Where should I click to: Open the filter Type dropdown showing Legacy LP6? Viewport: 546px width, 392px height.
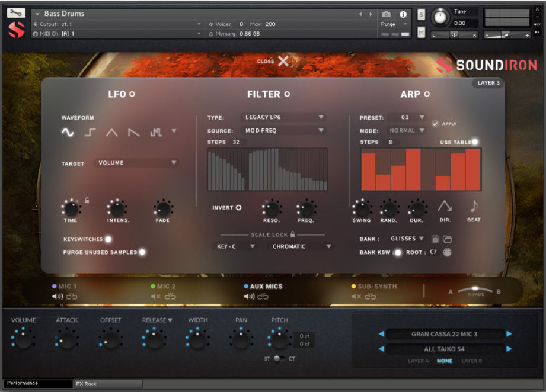tap(285, 117)
